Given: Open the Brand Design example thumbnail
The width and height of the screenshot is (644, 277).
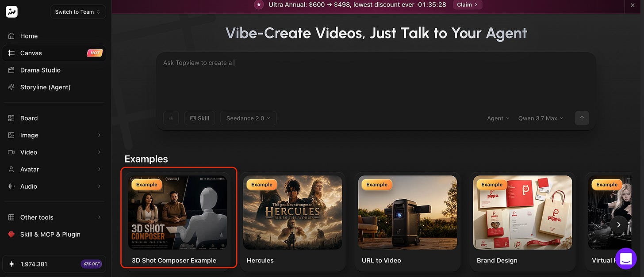Looking at the screenshot, I should tap(522, 212).
